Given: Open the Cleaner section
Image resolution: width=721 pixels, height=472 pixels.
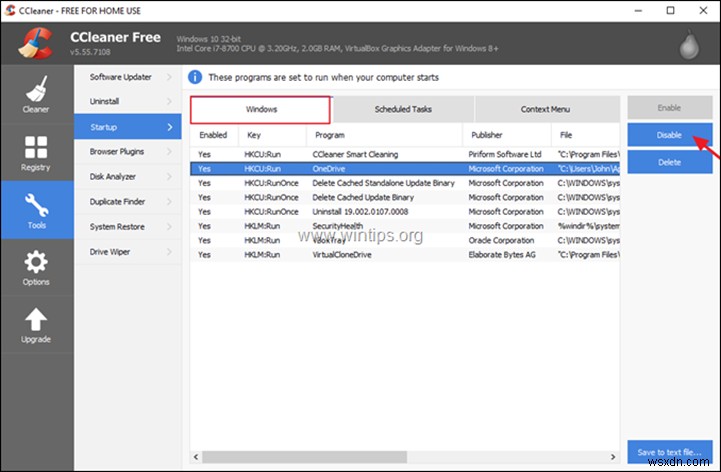Looking at the screenshot, I should [x=36, y=94].
